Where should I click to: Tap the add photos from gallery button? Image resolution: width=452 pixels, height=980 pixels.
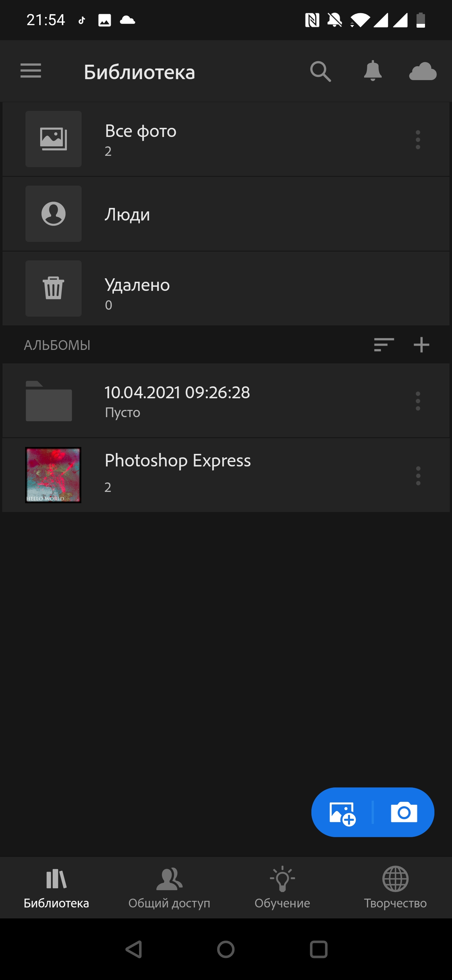point(342,814)
